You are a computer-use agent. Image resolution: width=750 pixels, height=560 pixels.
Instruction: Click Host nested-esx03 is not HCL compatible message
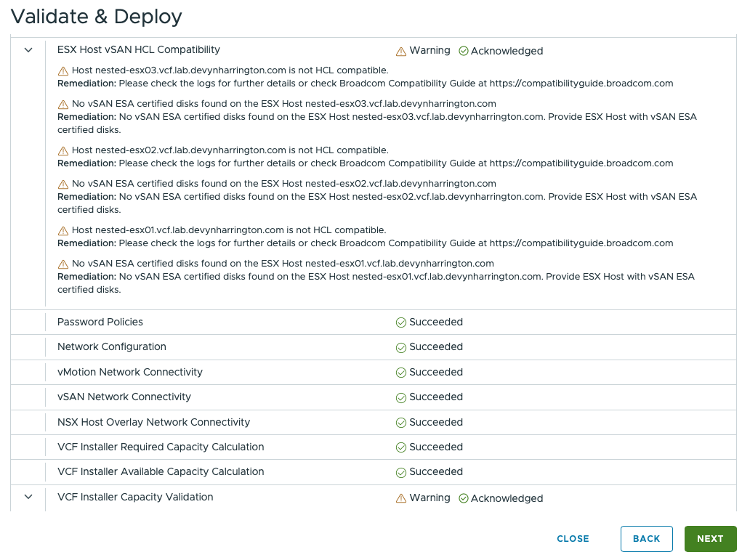click(230, 70)
